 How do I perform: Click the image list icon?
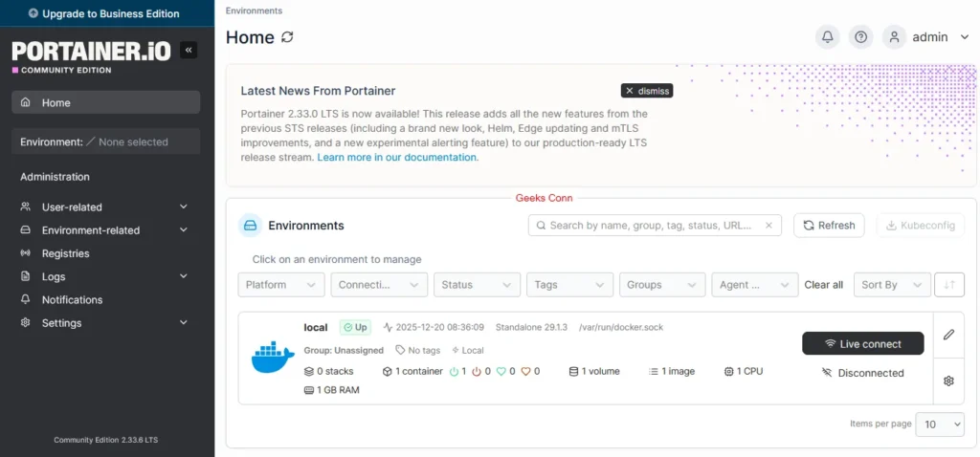[653, 372]
